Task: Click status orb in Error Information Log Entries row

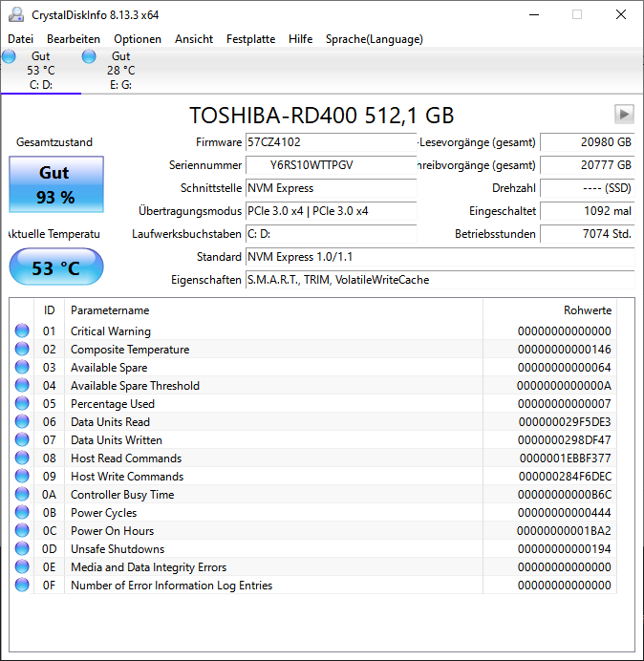Action: point(22,585)
